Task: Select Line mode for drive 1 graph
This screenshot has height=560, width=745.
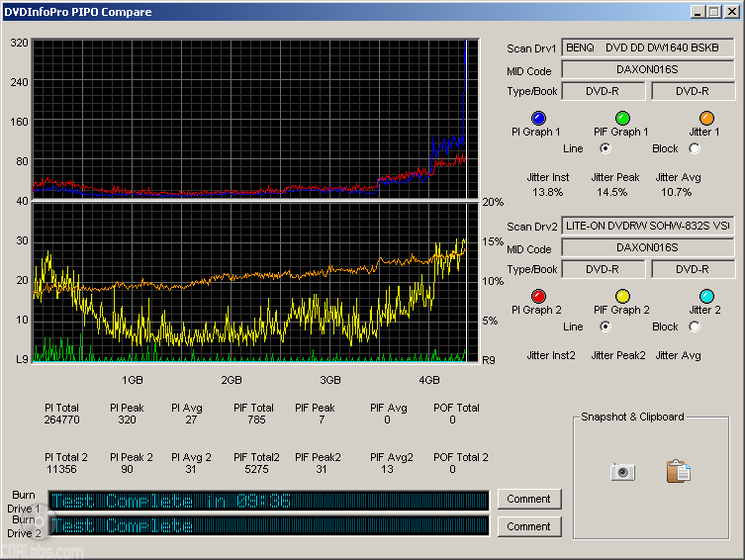Action: click(x=605, y=148)
